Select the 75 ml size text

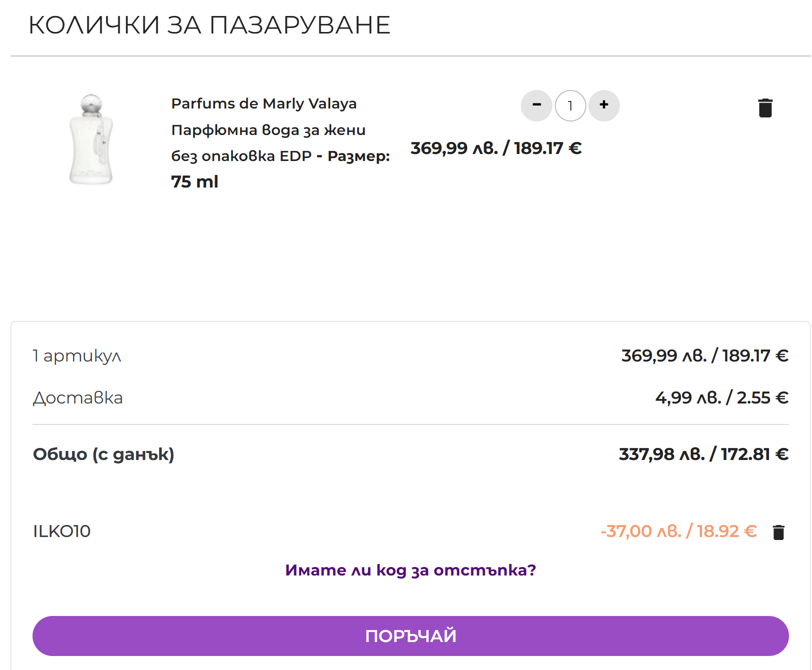tap(195, 181)
